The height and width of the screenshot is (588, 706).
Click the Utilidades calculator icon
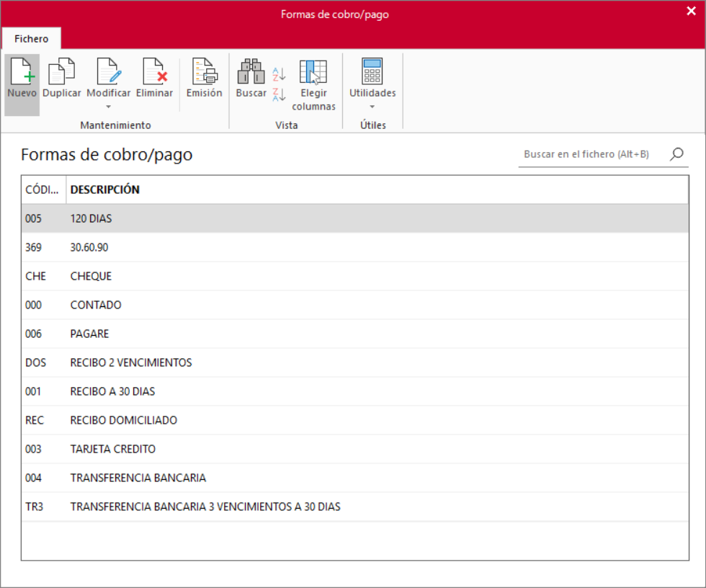[372, 71]
